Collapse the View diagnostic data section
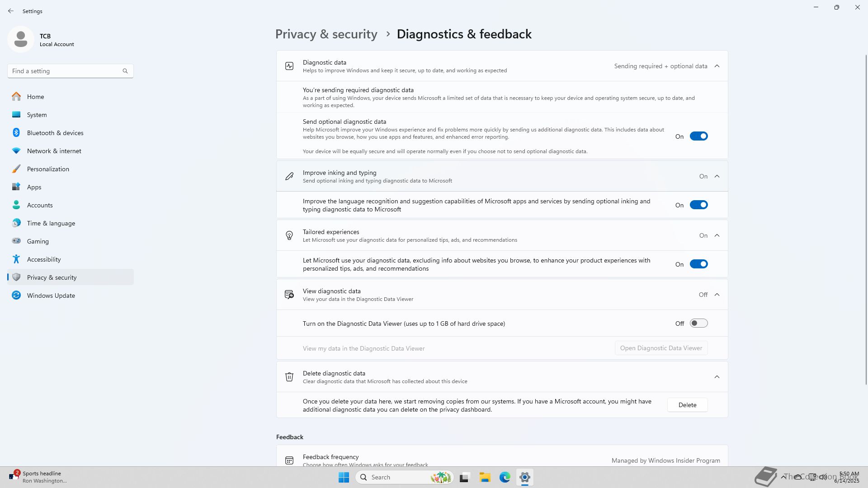The height and width of the screenshot is (488, 868). click(717, 295)
